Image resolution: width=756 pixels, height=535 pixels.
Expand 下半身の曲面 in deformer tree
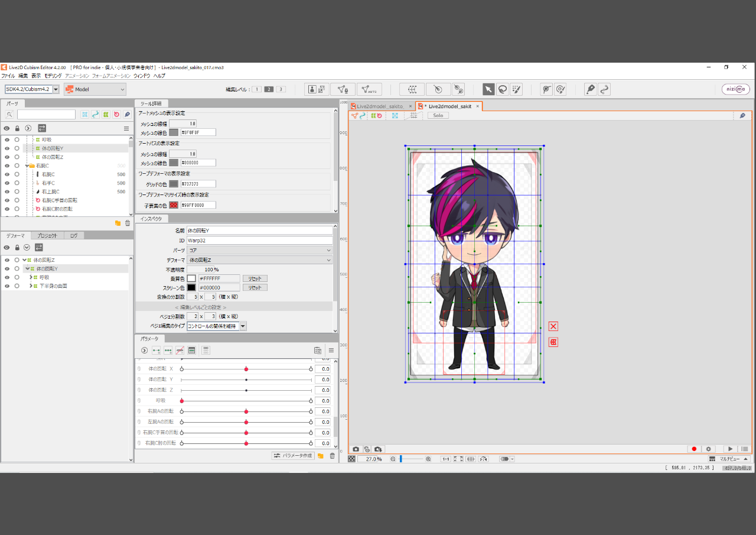[31, 286]
